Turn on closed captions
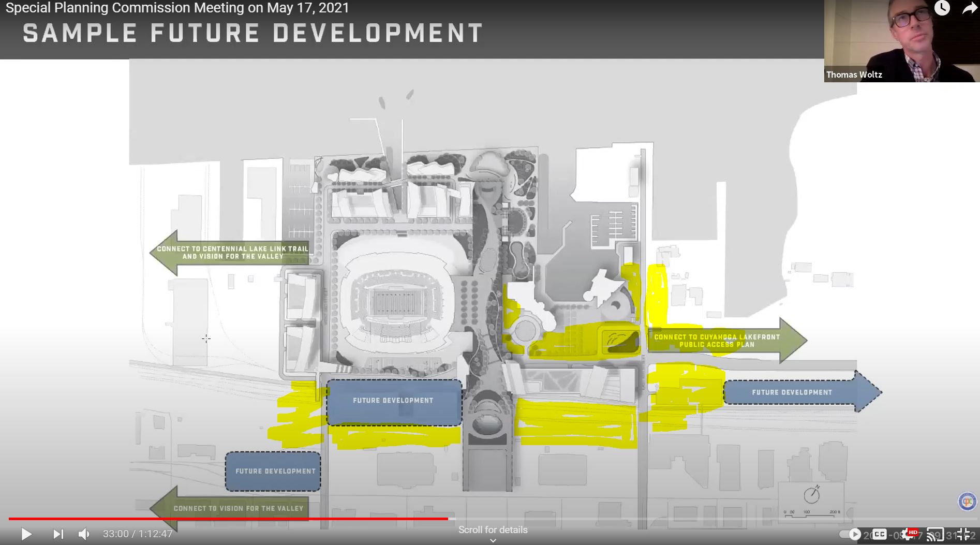Screen dimensions: 980x545 coord(880,534)
